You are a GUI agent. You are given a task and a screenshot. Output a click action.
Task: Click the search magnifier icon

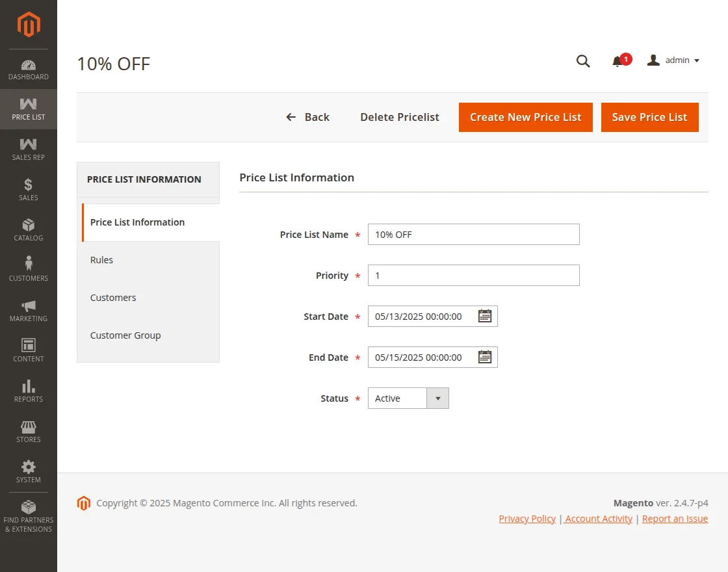(x=583, y=61)
